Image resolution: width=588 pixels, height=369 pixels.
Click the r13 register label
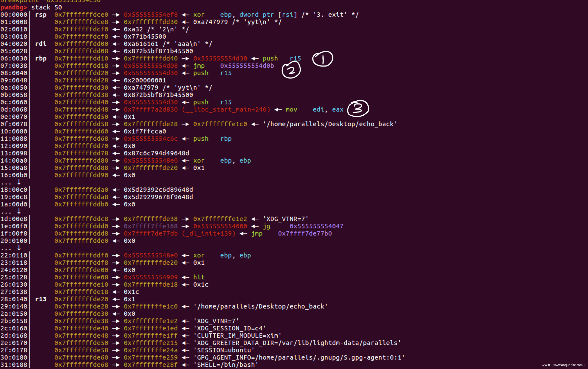[41, 299]
